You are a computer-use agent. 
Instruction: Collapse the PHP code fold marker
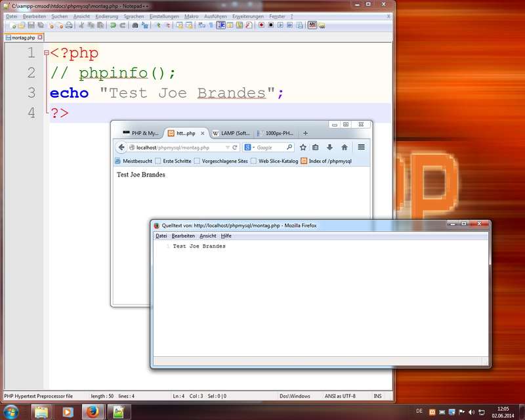pyautogui.click(x=45, y=53)
